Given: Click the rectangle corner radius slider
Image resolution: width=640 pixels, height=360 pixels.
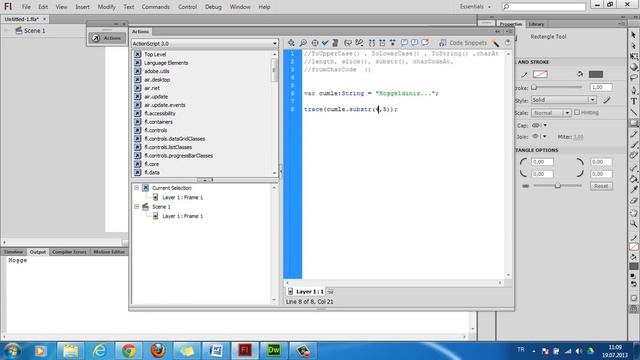Looking at the screenshot, I should click(557, 186).
